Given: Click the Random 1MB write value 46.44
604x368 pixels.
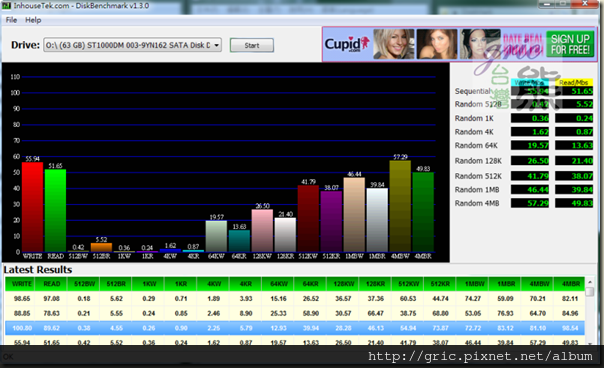Looking at the screenshot, I should (x=530, y=190).
